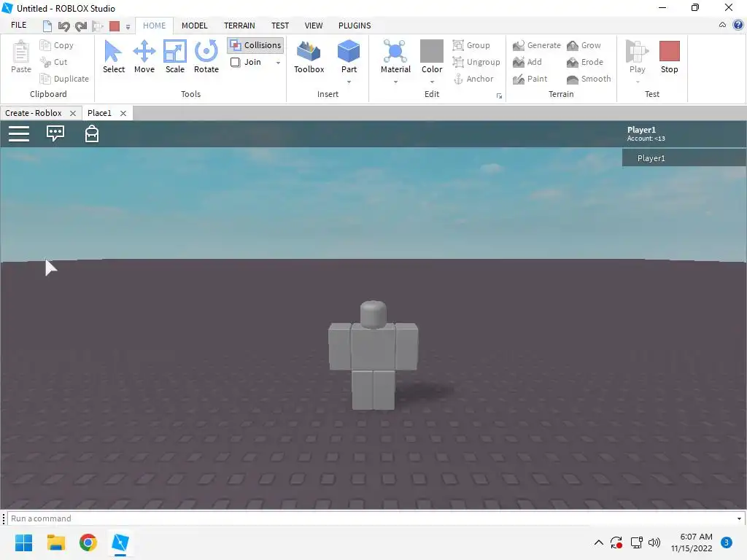Customize quick access toolbar dropdown

point(128,27)
